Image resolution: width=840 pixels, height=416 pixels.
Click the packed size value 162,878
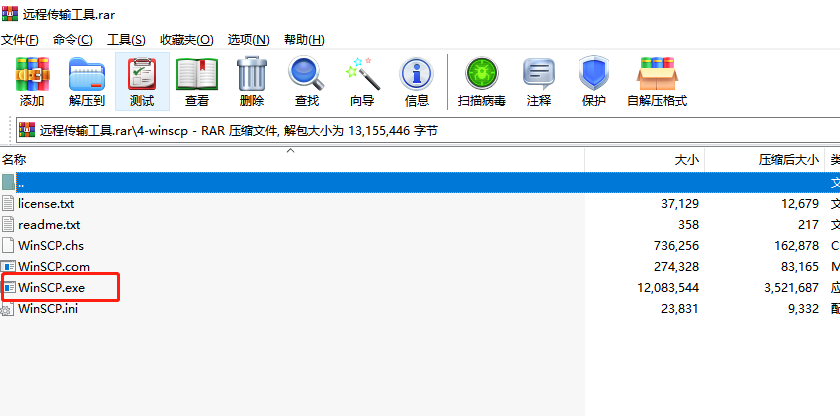(x=797, y=245)
